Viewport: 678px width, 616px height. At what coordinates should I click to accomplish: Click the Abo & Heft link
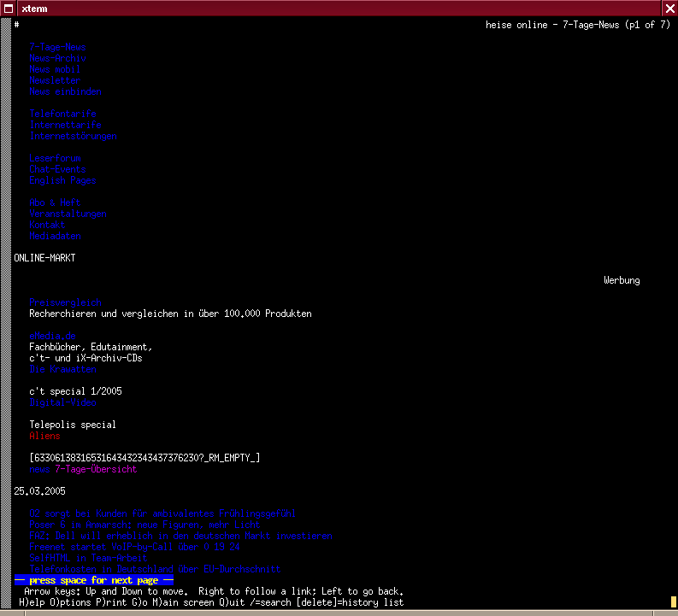click(55, 202)
